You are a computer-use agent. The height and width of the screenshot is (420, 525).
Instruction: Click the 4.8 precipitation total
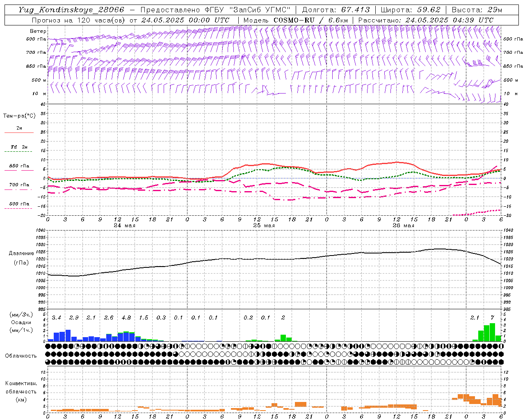coord(126,318)
